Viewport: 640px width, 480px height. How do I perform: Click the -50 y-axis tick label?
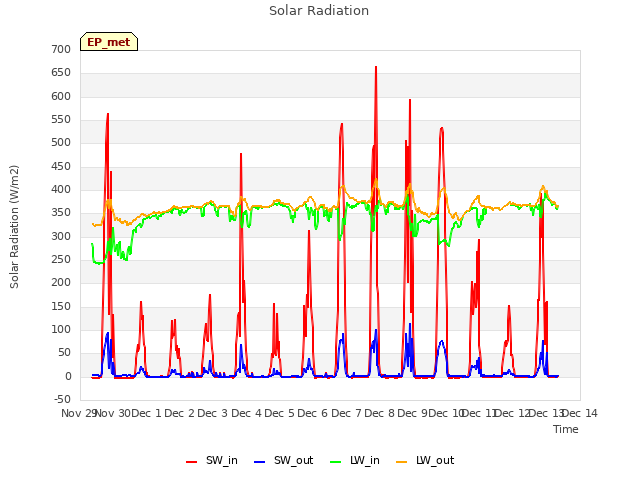click(x=62, y=399)
